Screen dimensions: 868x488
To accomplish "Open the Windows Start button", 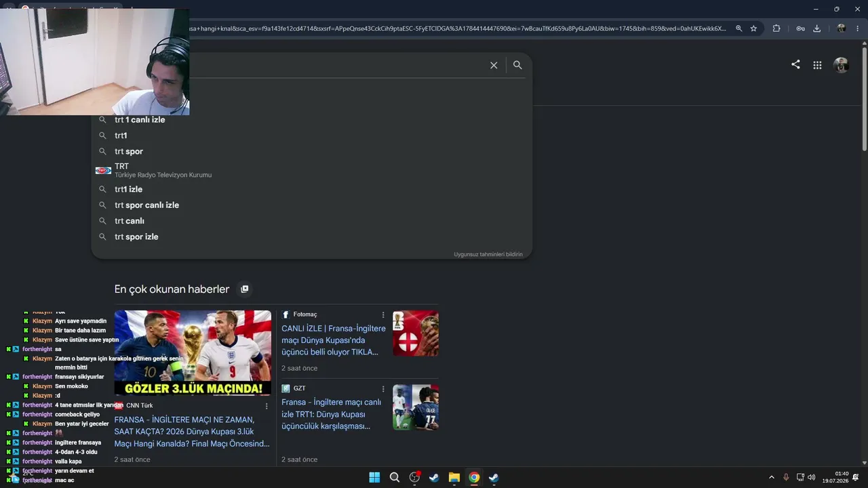I will pyautogui.click(x=374, y=477).
